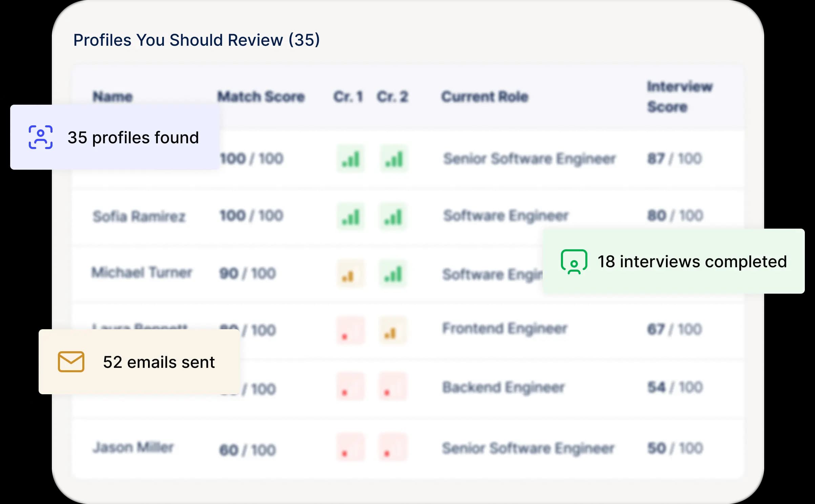Click Michael Turner's orange Cr. 1 icon
Screen dimensions: 815x504
coord(350,274)
